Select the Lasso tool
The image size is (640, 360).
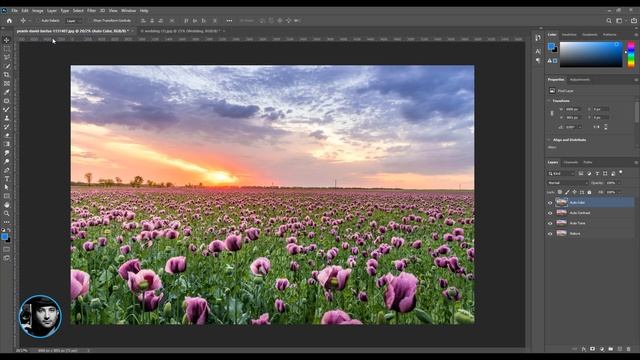point(7,57)
